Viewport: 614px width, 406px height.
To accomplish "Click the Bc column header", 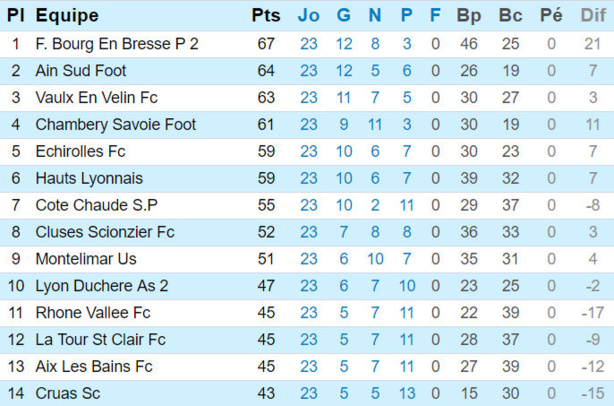I will coord(510,16).
